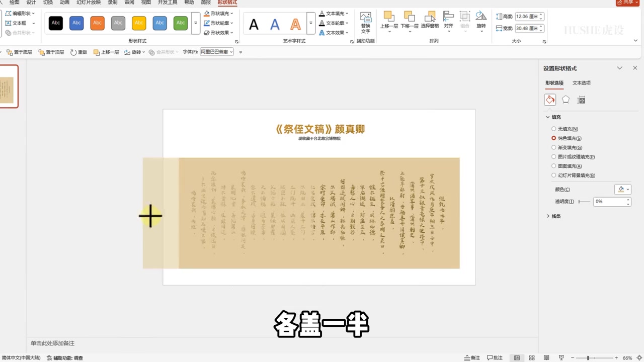Click the 重做 redo button
The width and height of the screenshot is (644, 362).
(x=78, y=52)
